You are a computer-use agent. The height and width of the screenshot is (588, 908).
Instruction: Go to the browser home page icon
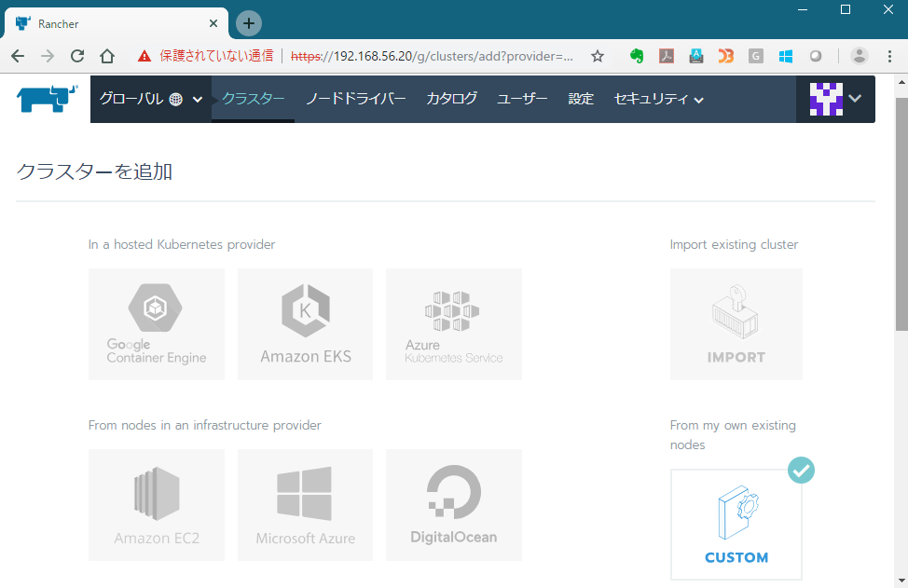pyautogui.click(x=107, y=56)
